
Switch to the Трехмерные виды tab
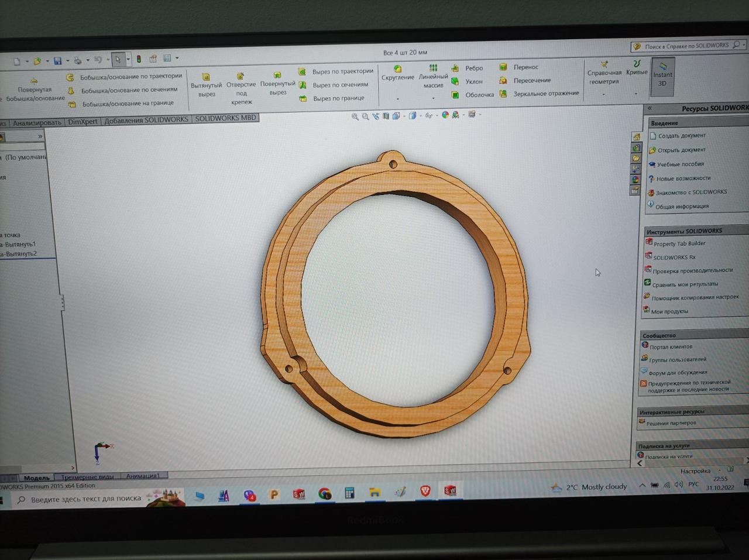(x=87, y=477)
